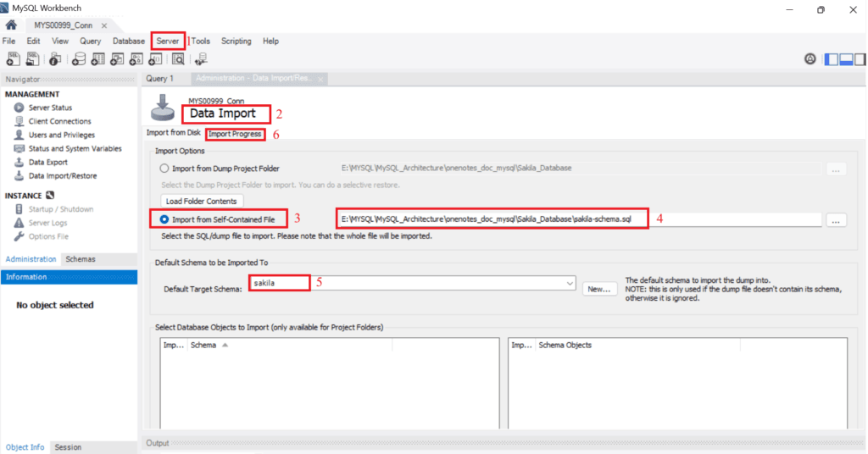868x454 pixels.
Task: Click the icon beside the INSTANCE heading
Action: point(50,195)
